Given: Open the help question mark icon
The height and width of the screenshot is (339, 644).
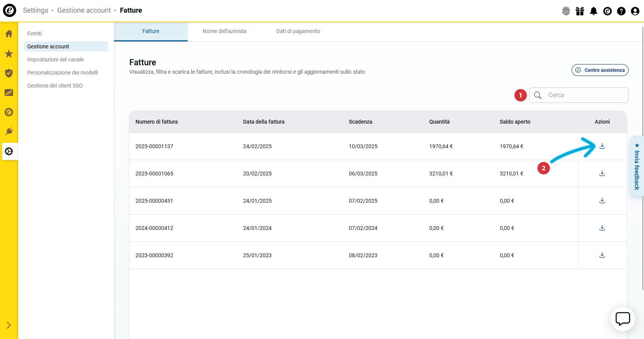Looking at the screenshot, I should (621, 11).
